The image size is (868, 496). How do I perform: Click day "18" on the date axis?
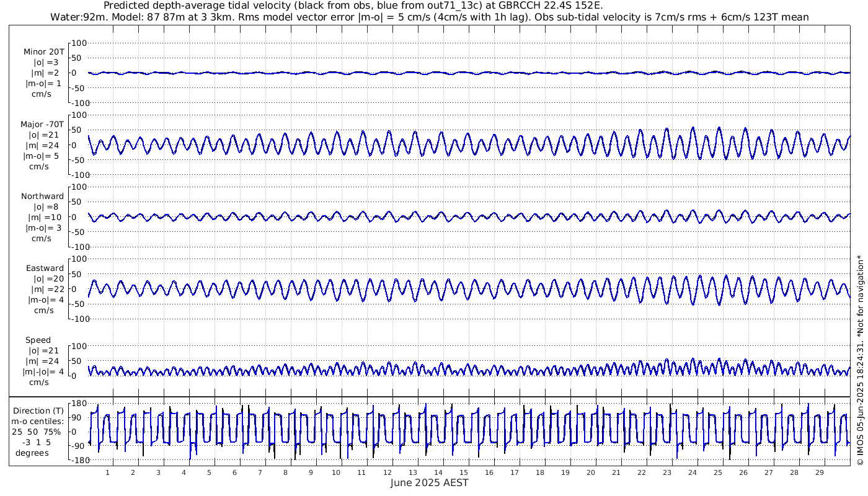tap(539, 472)
